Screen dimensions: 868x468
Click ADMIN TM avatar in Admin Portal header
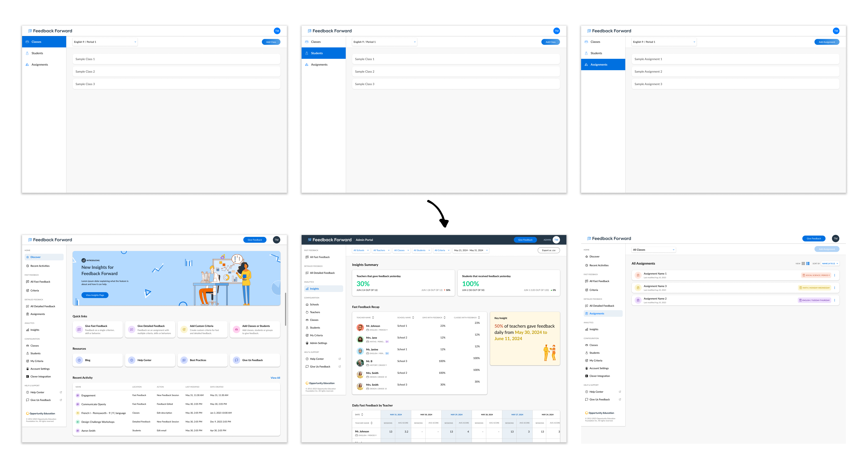click(556, 240)
